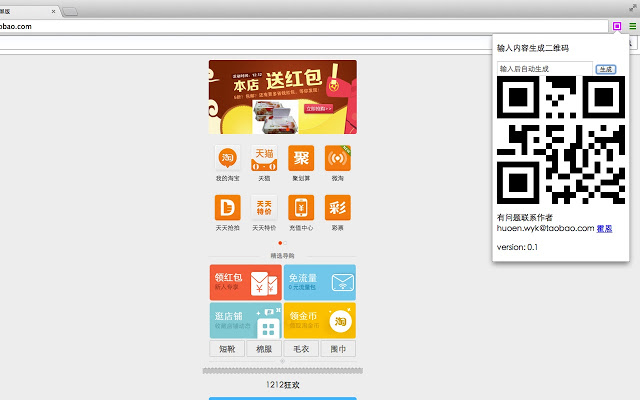Open the 天天特价 icon

(x=264, y=207)
